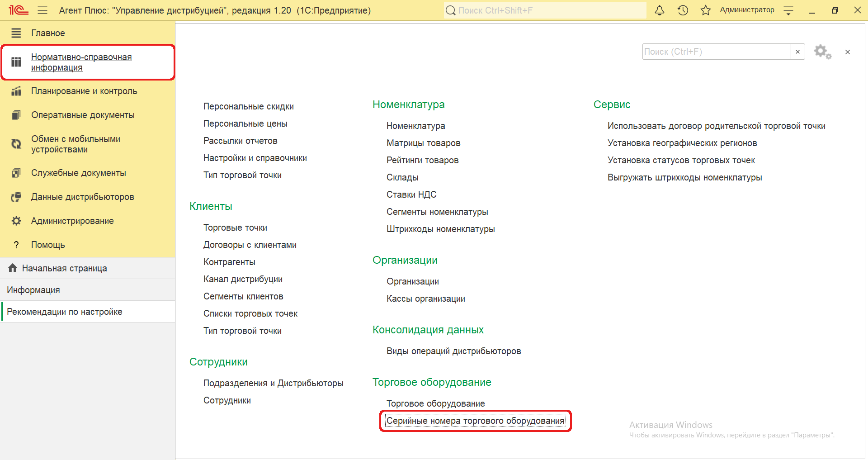Click the Оперативные документы icon

(16, 115)
